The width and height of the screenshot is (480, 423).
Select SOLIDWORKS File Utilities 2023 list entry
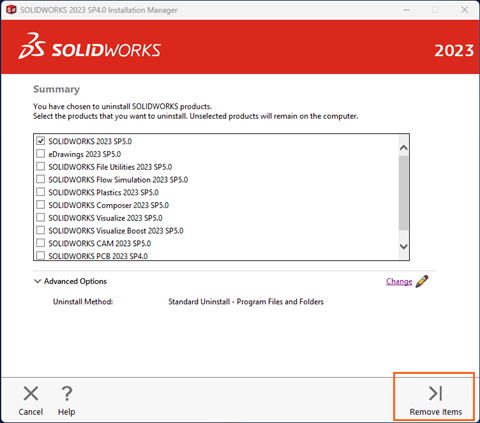[110, 167]
